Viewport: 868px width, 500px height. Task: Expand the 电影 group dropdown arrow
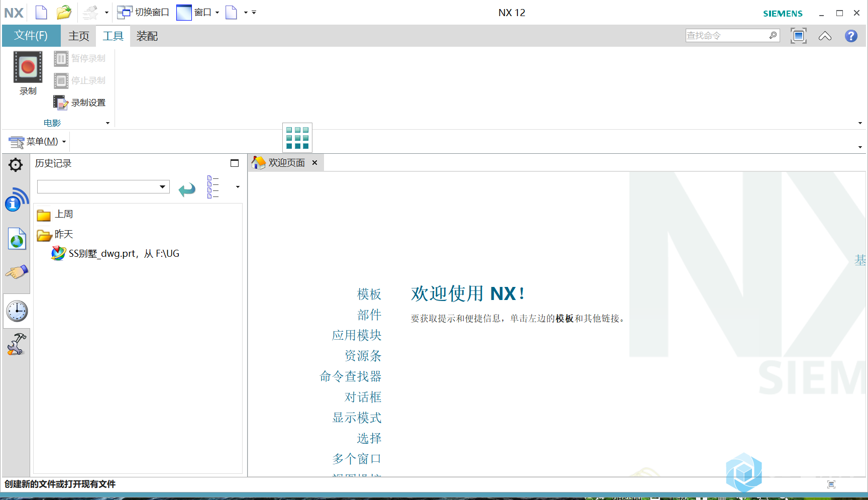[107, 123]
